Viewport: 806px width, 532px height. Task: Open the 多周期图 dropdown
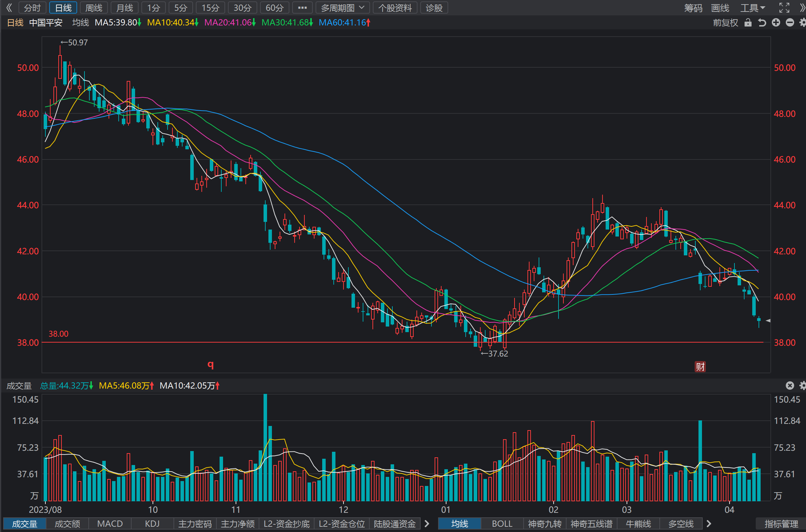342,8
